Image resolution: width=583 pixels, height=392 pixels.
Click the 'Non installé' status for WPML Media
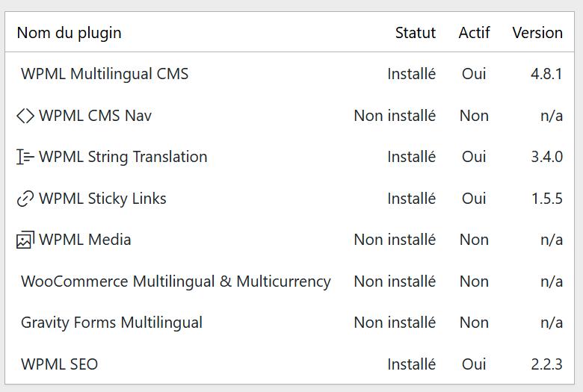pyautogui.click(x=395, y=240)
